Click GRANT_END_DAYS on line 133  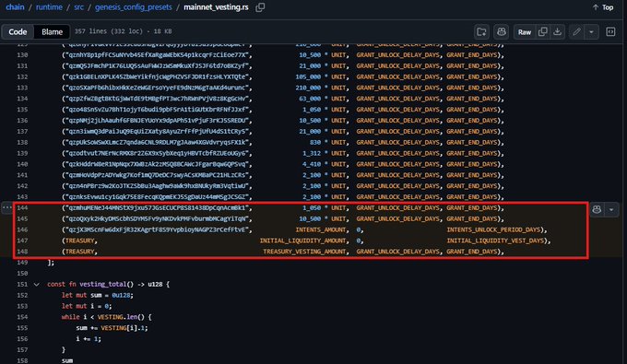tap(472, 88)
